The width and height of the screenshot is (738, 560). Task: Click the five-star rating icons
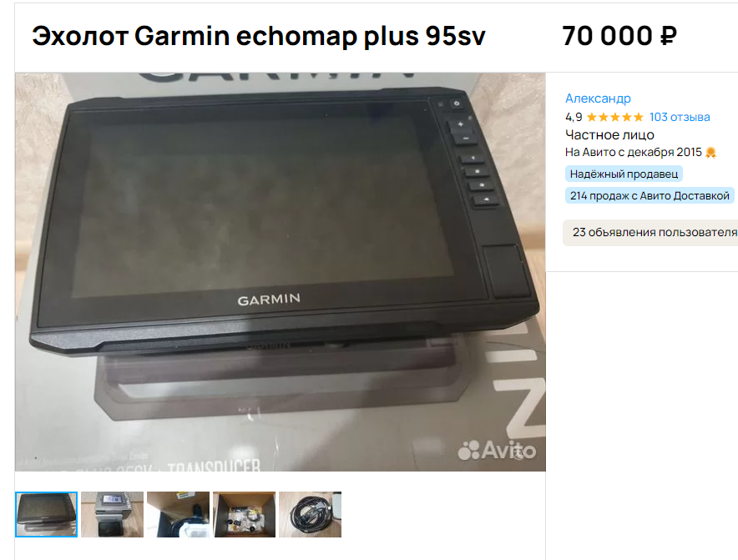coord(614,117)
